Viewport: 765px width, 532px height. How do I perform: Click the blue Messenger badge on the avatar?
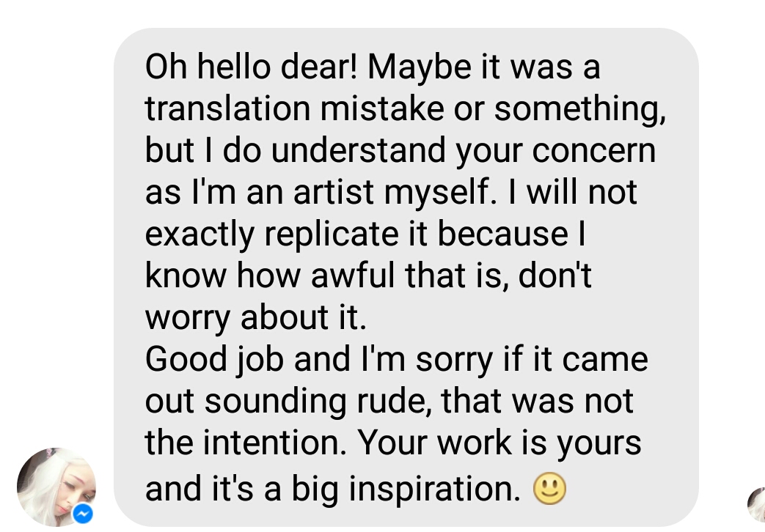84,514
